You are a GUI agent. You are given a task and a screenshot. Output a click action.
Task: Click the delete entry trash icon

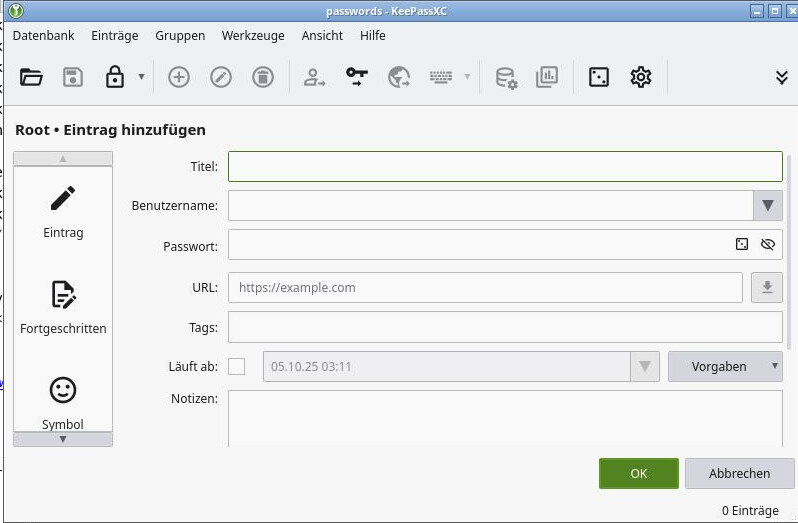tap(263, 77)
